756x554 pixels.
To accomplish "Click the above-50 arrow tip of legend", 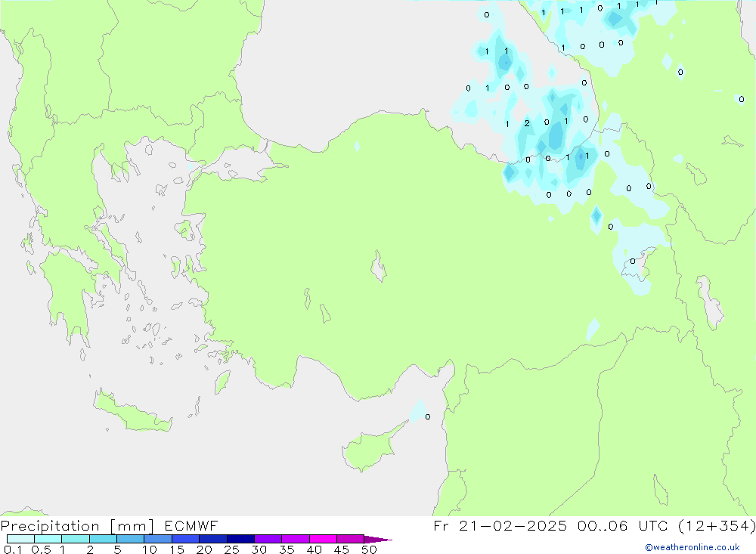I will pyautogui.click(x=378, y=540).
